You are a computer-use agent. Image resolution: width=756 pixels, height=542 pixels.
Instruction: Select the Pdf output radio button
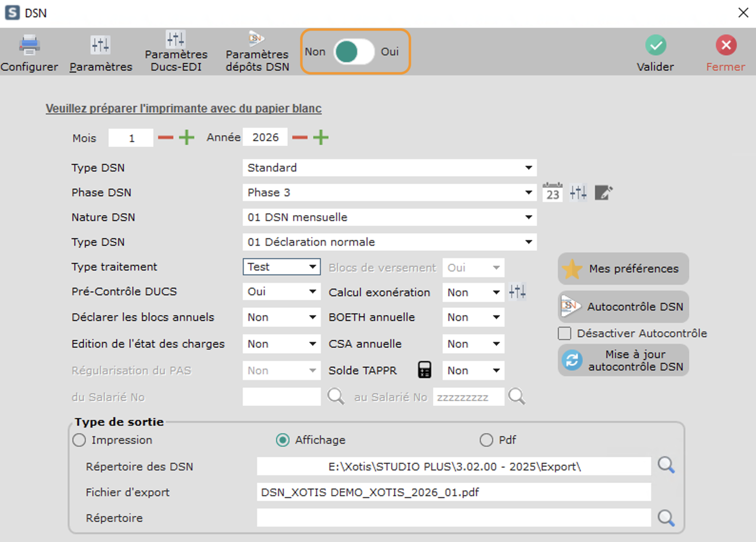pos(486,440)
